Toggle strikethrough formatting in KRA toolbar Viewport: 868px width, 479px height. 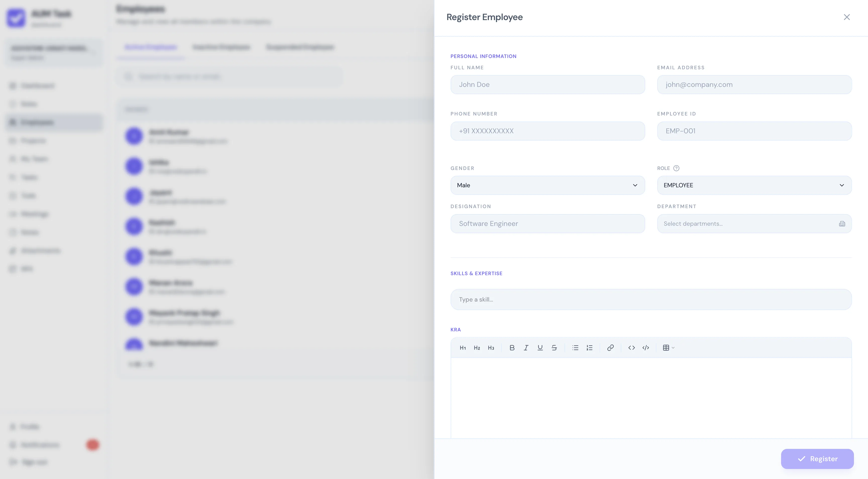click(x=554, y=348)
